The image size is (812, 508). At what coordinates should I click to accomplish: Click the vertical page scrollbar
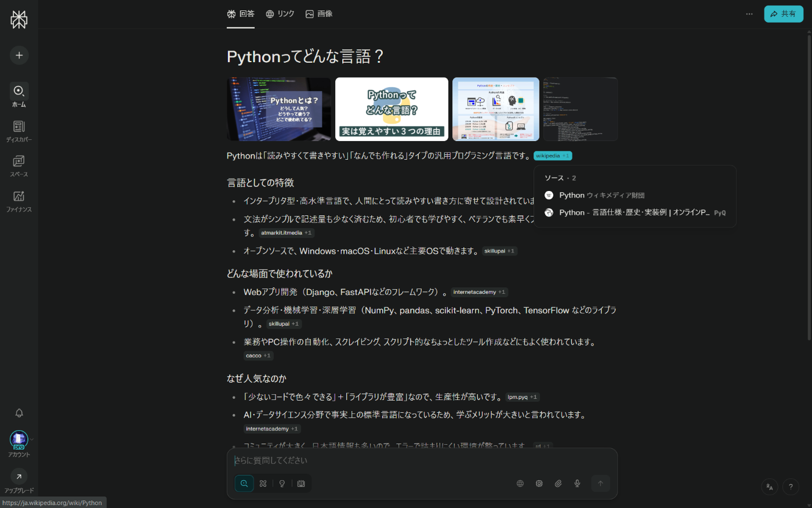tap(809, 187)
